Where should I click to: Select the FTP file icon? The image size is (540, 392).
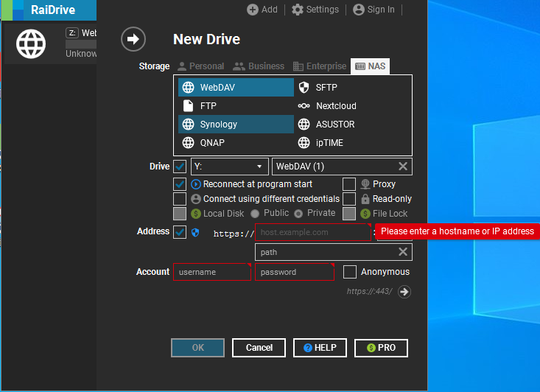[188, 106]
